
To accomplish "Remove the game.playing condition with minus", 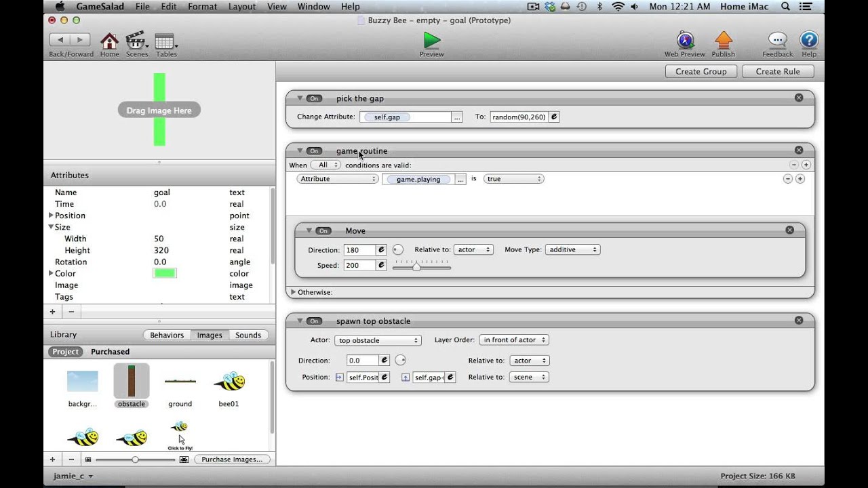I will coord(788,179).
